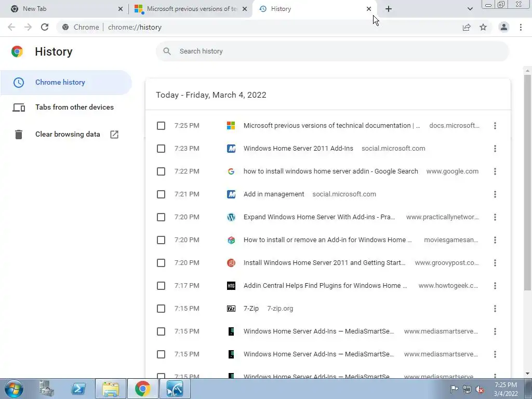Viewport: 532px width, 399px height.
Task: Click the Chrome taskbar icon
Action: pos(142,389)
